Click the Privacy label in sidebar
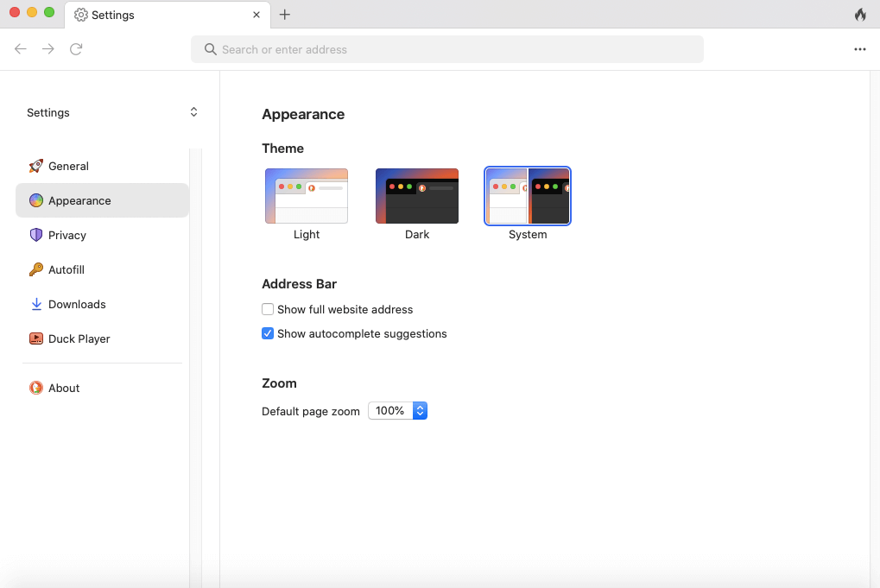The image size is (880, 588). 67,235
